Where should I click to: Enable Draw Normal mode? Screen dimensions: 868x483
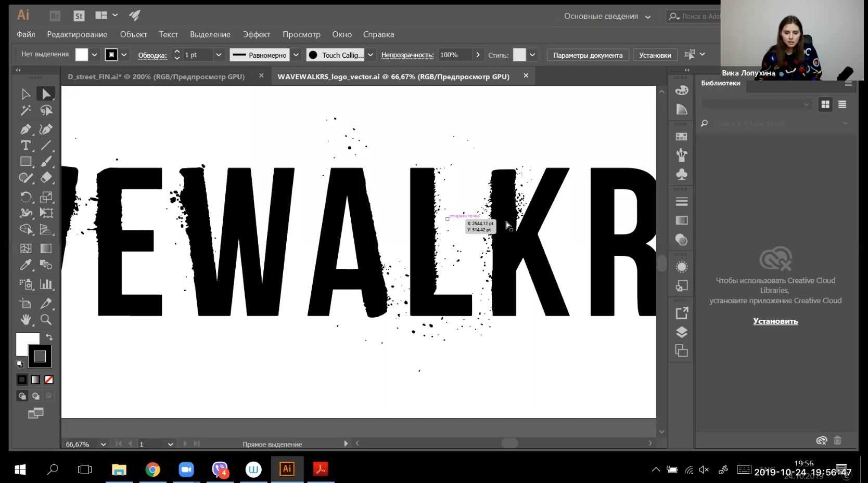click(22, 396)
